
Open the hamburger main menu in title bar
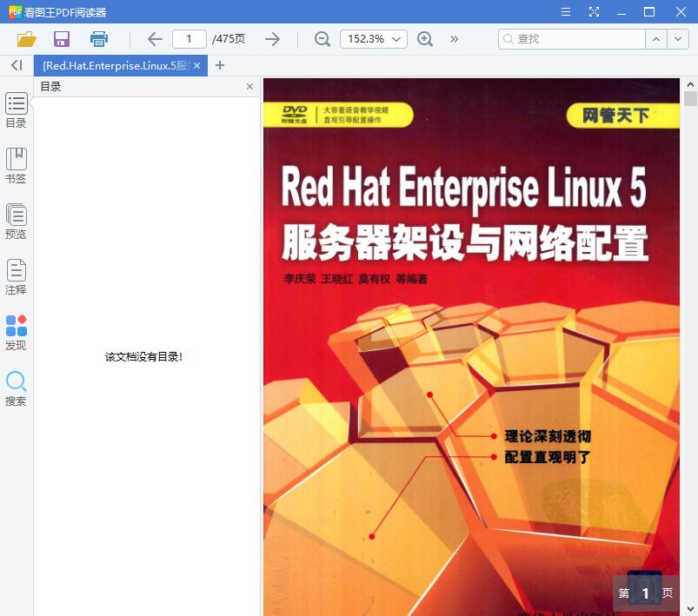[566, 11]
